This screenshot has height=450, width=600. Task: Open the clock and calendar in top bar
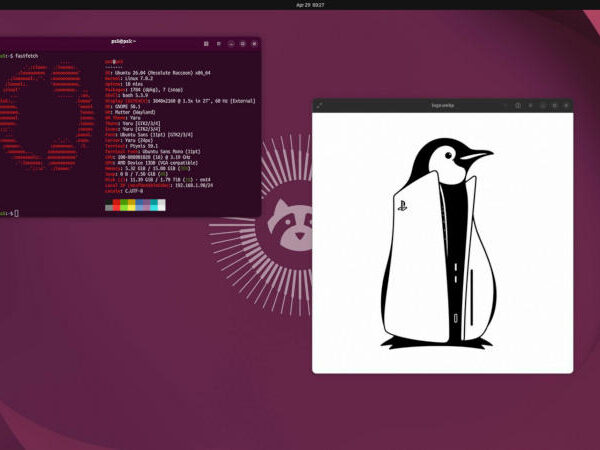pos(310,5)
